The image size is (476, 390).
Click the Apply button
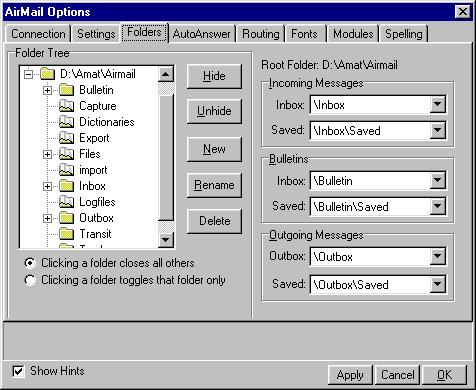(350, 375)
